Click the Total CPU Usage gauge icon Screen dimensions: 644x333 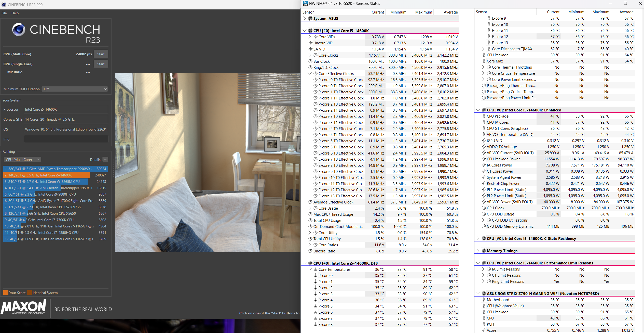[x=310, y=220]
